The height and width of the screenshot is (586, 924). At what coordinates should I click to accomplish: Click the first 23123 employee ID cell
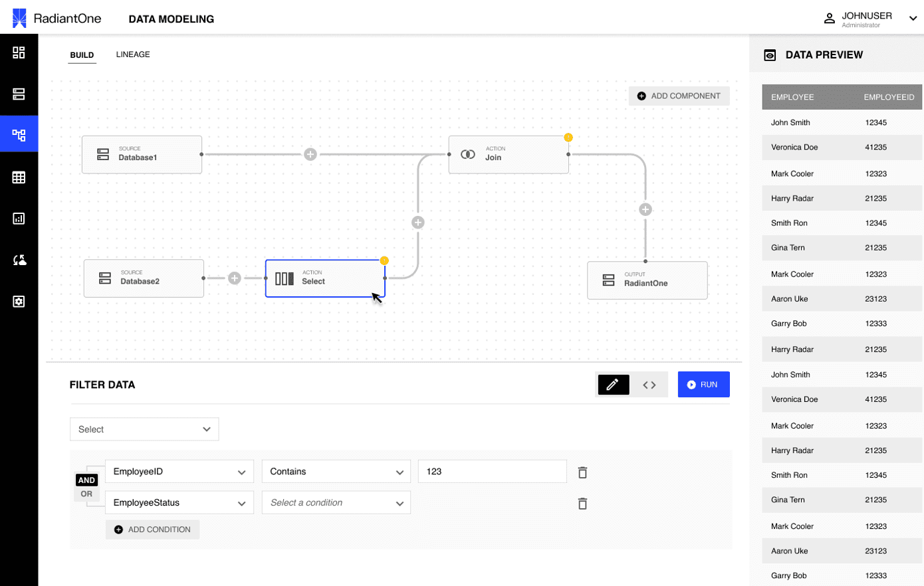click(x=876, y=299)
